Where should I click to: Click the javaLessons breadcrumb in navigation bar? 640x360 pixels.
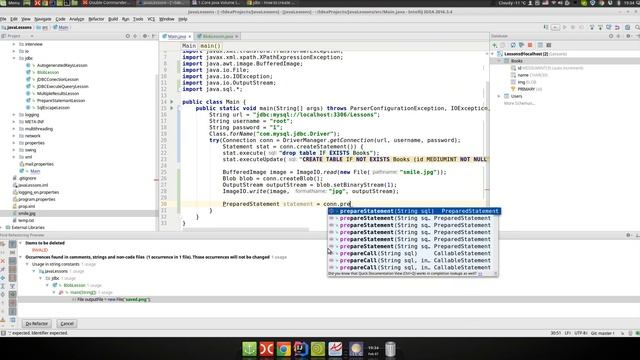click(17, 27)
